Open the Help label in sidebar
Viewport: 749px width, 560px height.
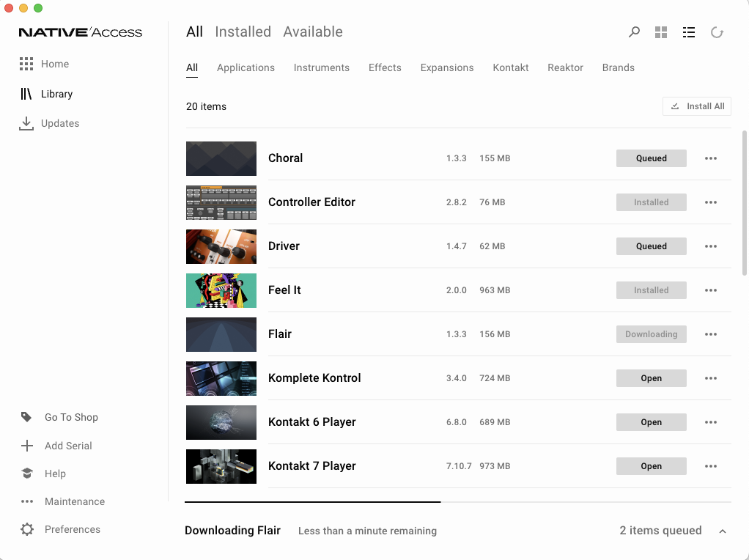tap(55, 474)
